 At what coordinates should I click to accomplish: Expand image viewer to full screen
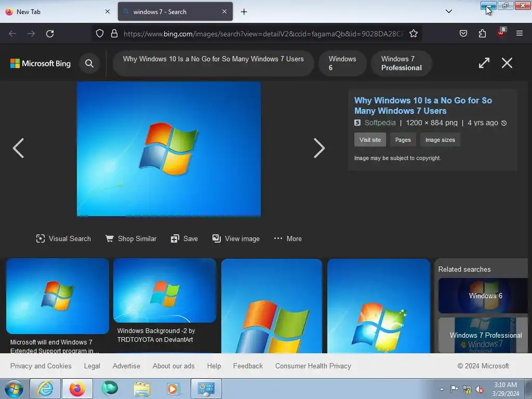pyautogui.click(x=484, y=63)
